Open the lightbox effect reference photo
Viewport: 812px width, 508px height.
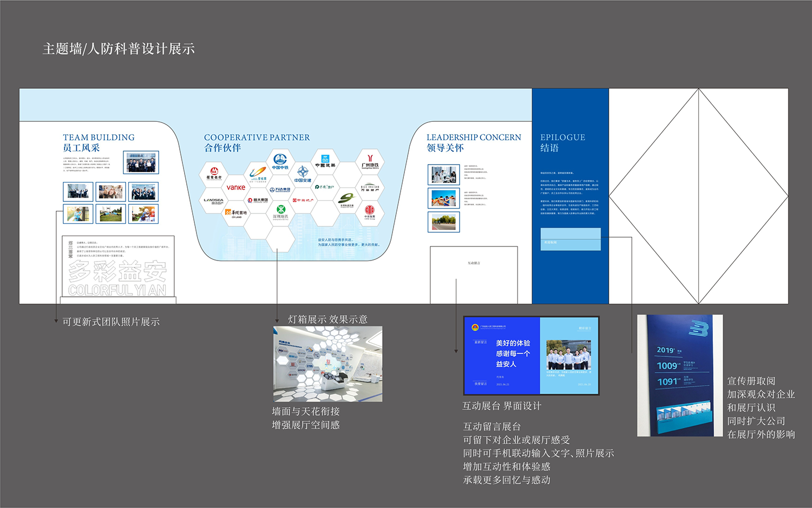pos(328,364)
